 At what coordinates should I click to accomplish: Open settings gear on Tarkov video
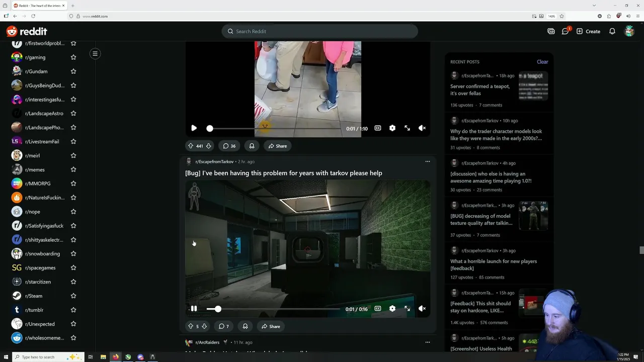click(x=392, y=309)
